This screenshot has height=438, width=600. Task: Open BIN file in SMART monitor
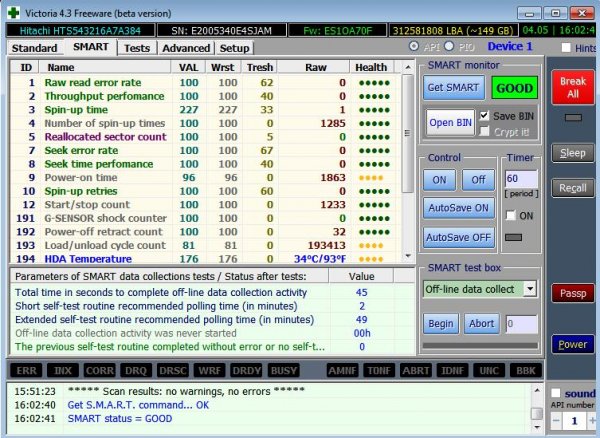coord(449,121)
